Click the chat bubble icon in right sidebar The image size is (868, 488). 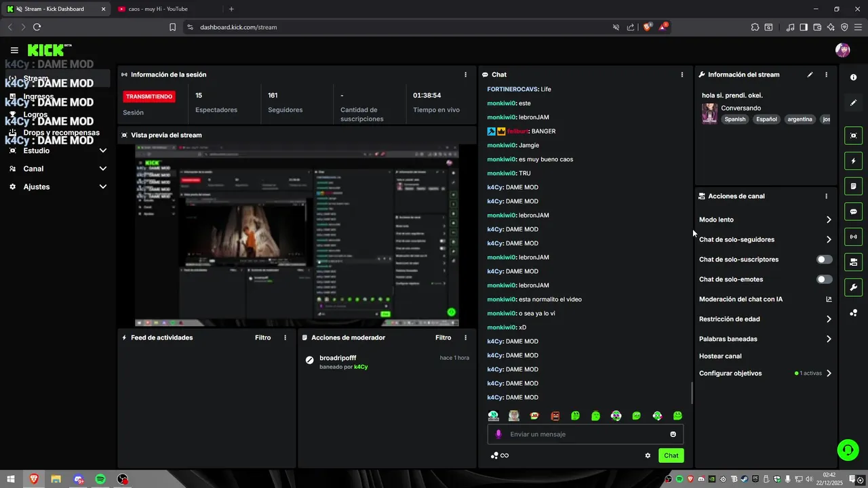853,211
